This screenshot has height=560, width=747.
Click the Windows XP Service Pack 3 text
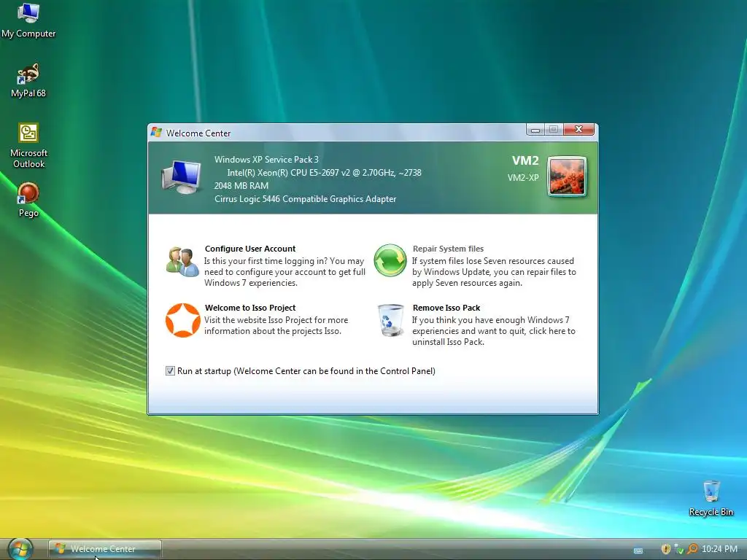266,160
